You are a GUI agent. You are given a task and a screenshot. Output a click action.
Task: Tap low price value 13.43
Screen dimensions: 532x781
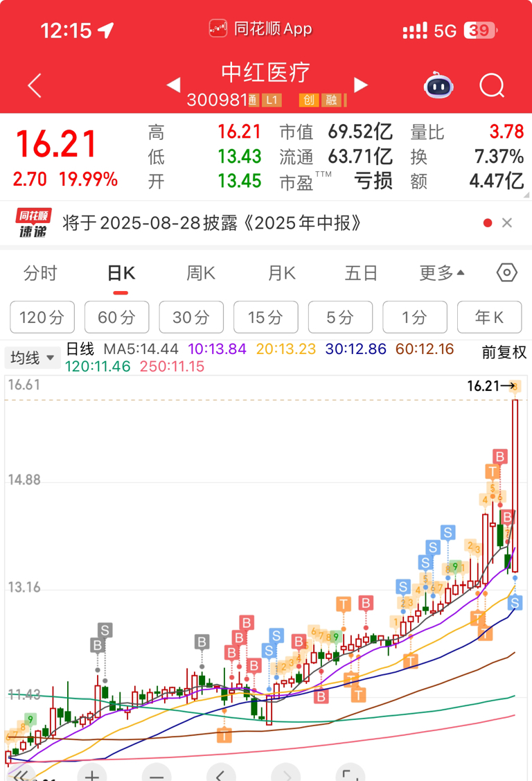(240, 157)
